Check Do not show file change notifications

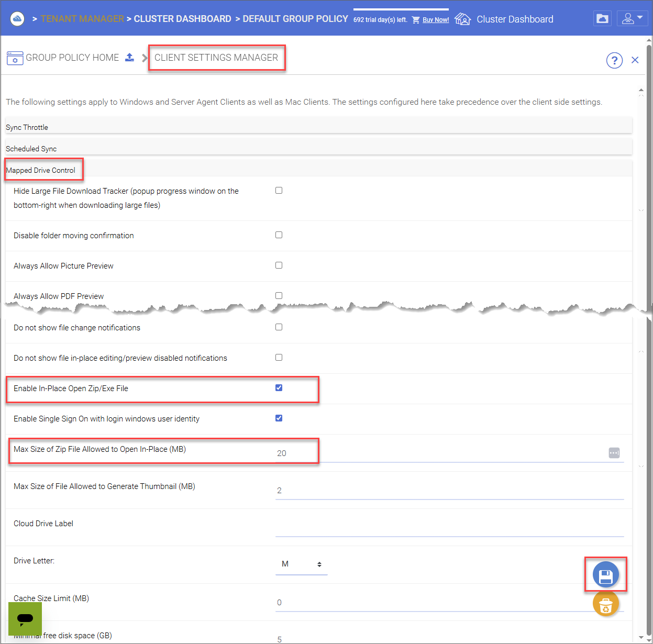(279, 327)
